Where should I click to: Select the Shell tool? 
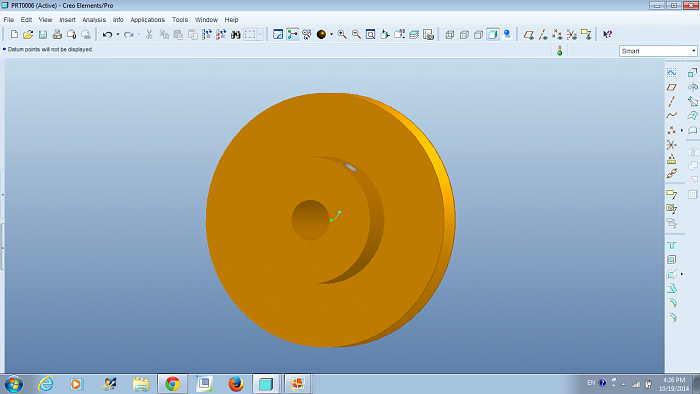point(671,259)
